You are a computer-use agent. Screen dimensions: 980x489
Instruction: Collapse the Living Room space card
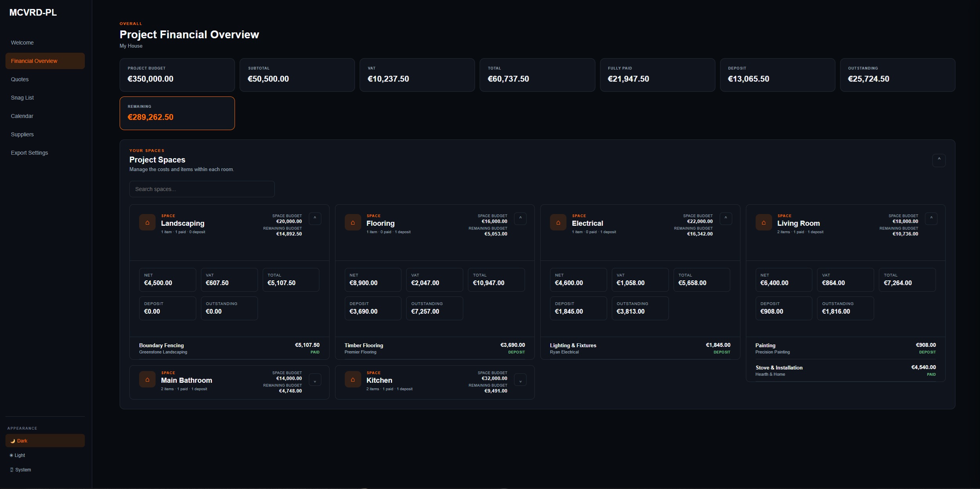pos(931,218)
